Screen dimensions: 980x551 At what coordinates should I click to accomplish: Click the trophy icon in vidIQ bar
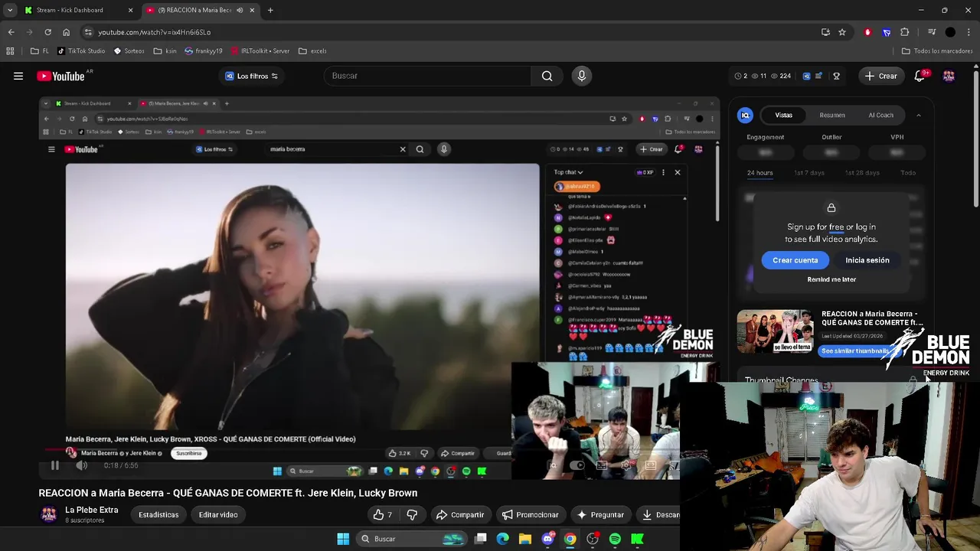tap(836, 76)
